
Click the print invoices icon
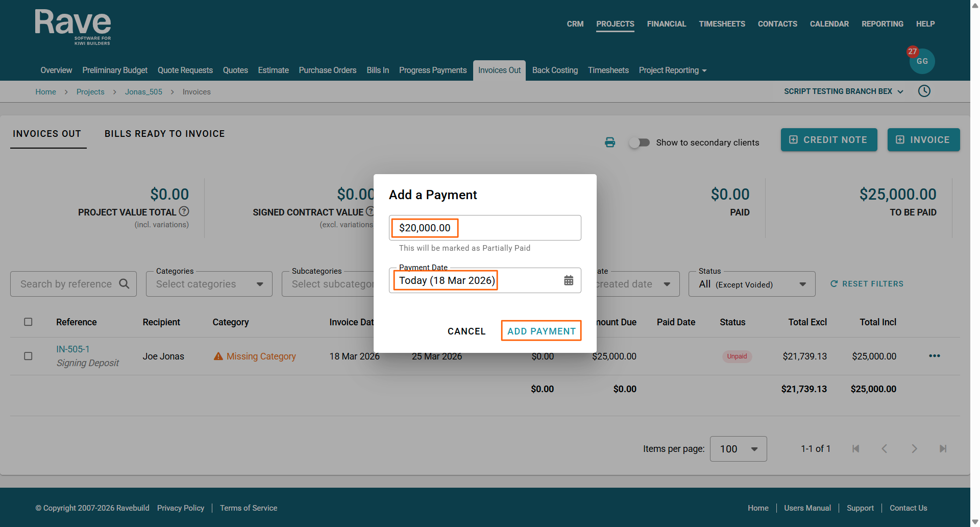[610, 142]
